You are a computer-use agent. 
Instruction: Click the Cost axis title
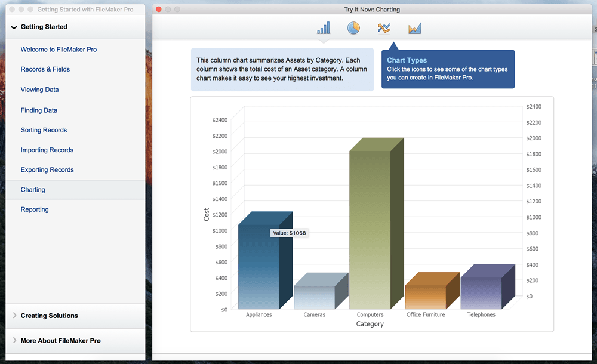(x=207, y=214)
